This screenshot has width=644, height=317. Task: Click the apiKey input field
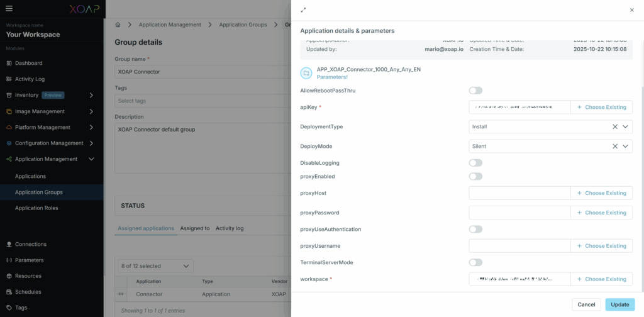519,107
